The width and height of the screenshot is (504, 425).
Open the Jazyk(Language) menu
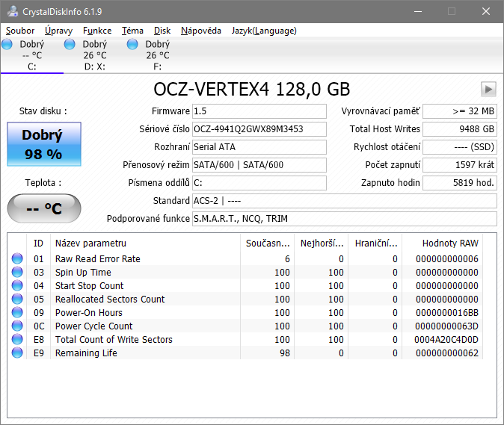(264, 31)
